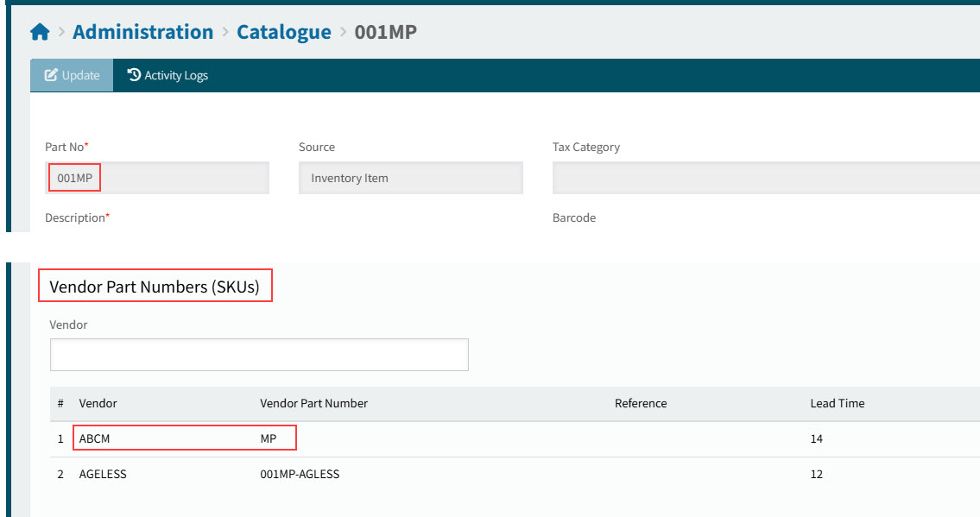The height and width of the screenshot is (517, 980).
Task: Click the lead time value 14
Action: pos(816,438)
